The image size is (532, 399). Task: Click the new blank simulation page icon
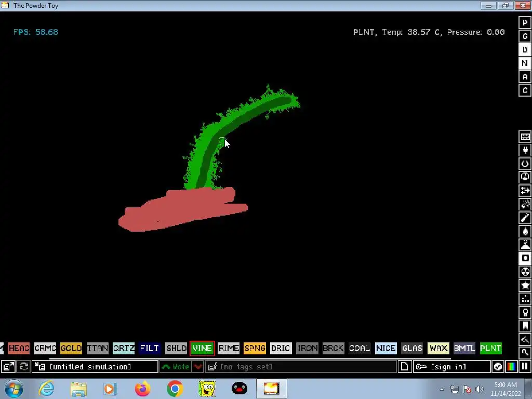click(x=404, y=366)
